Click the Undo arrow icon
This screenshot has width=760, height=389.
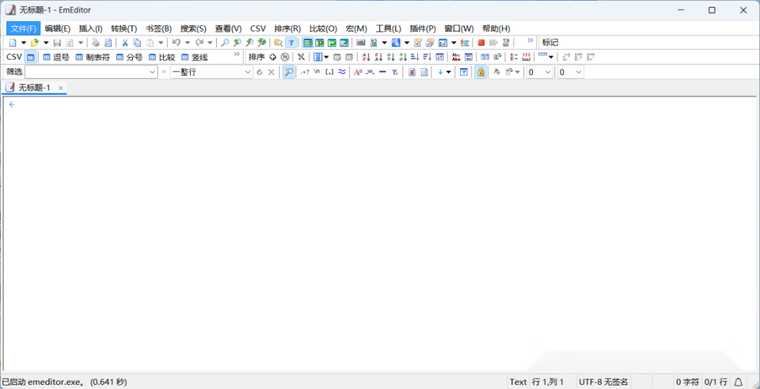(x=176, y=43)
